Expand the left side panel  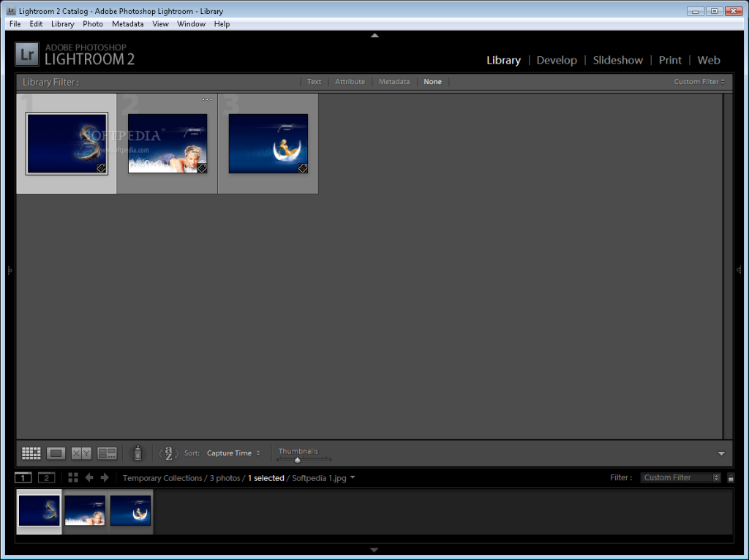pos(10,270)
